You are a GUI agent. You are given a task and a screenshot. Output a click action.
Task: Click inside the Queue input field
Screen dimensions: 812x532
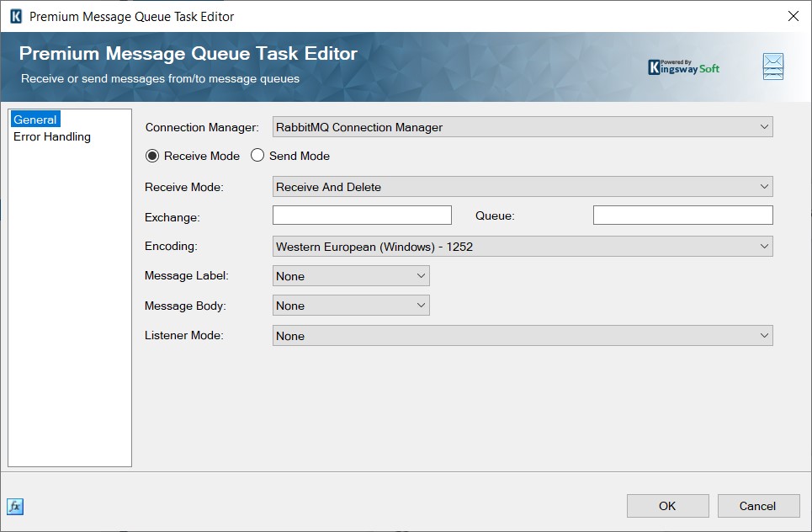coord(682,215)
